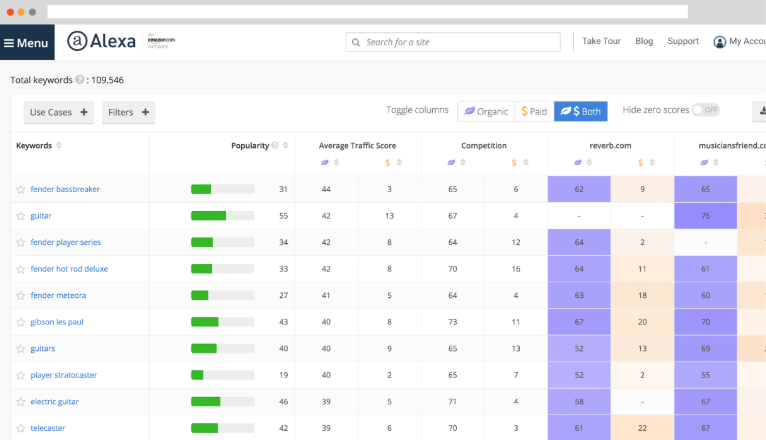Star the player stratocaster keyword
Image resolution: width=766 pixels, height=440 pixels.
pyautogui.click(x=21, y=375)
